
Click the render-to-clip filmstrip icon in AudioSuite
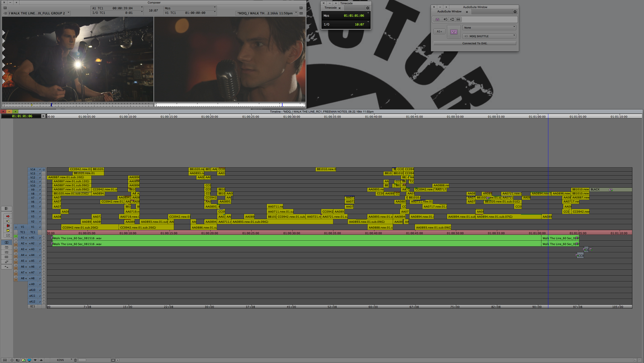[x=452, y=19]
